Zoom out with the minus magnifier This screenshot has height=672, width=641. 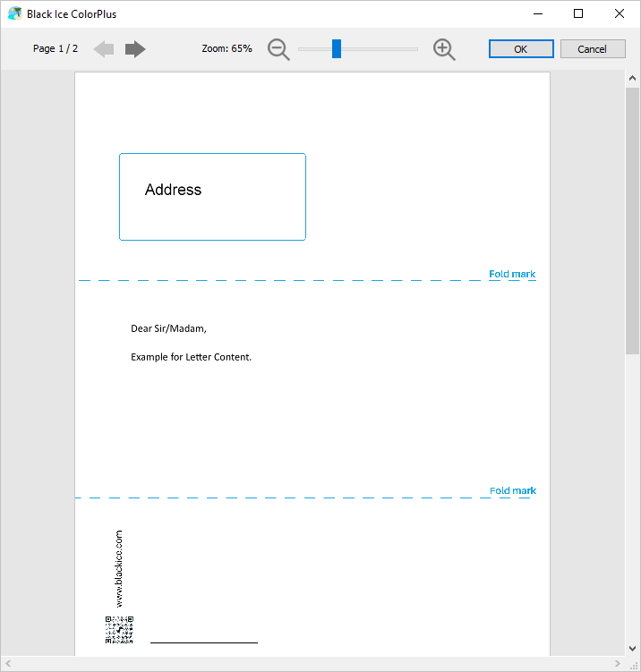[x=279, y=50]
